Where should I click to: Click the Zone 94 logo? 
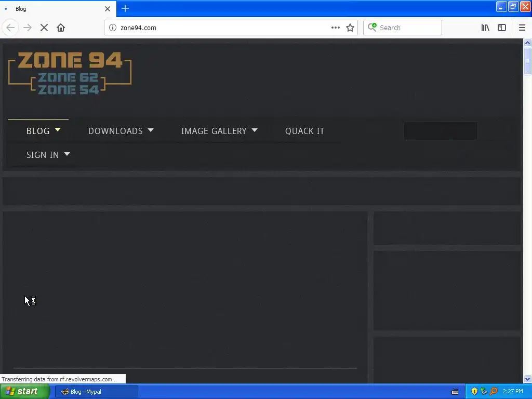(70, 73)
